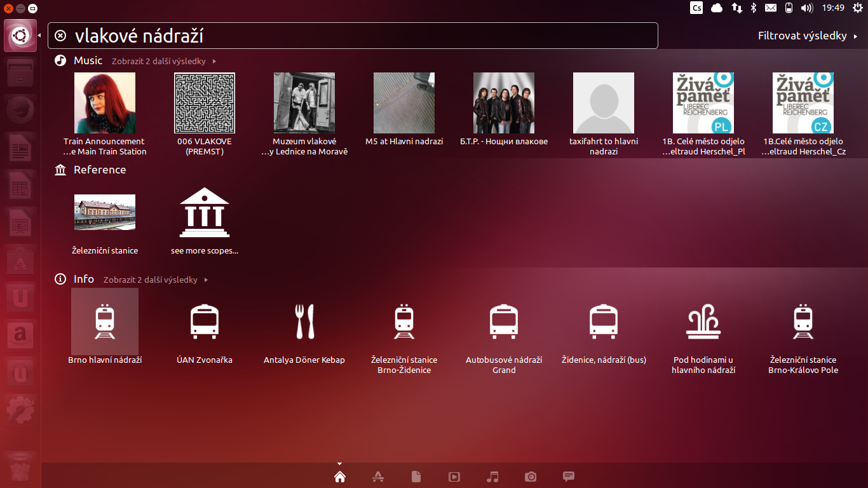Open the Files & Folders lens
The image size is (868, 488).
pos(416,477)
